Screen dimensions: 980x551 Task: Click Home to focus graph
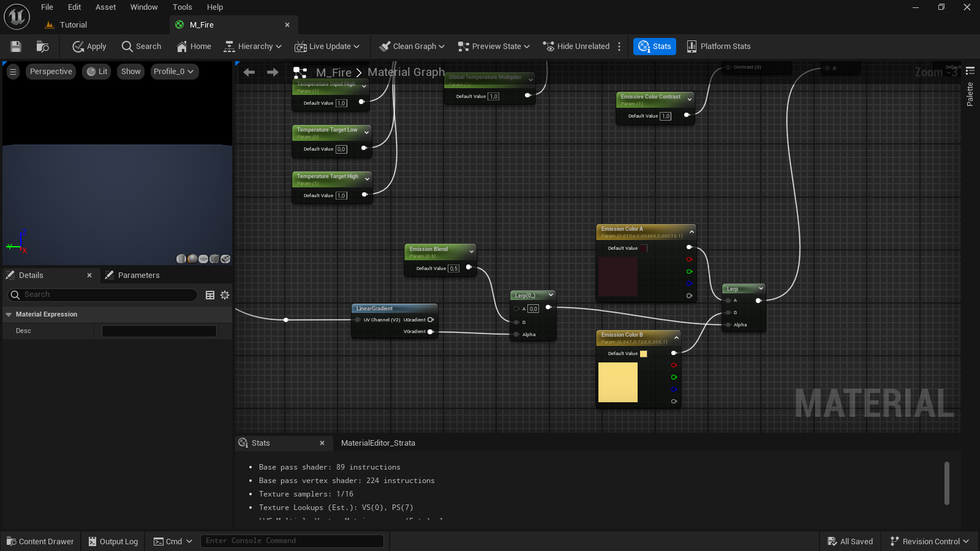(x=194, y=47)
